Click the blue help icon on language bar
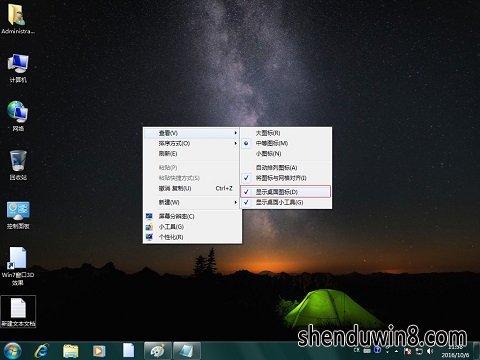This screenshot has width=480, height=360. tap(377, 350)
